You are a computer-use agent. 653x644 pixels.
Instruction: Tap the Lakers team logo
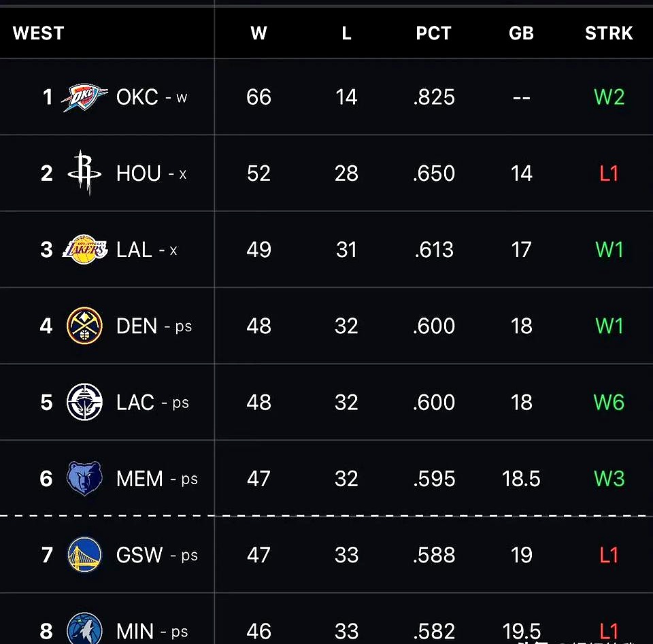pyautogui.click(x=84, y=250)
